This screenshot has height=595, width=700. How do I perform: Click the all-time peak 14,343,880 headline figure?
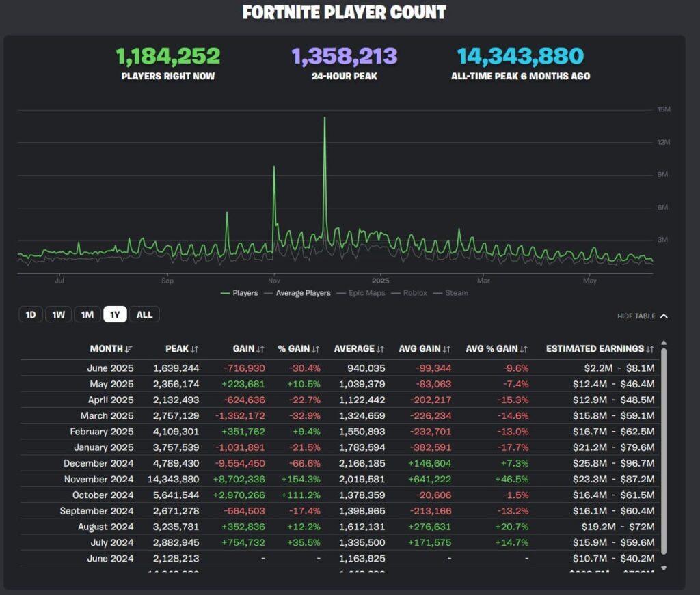point(520,56)
